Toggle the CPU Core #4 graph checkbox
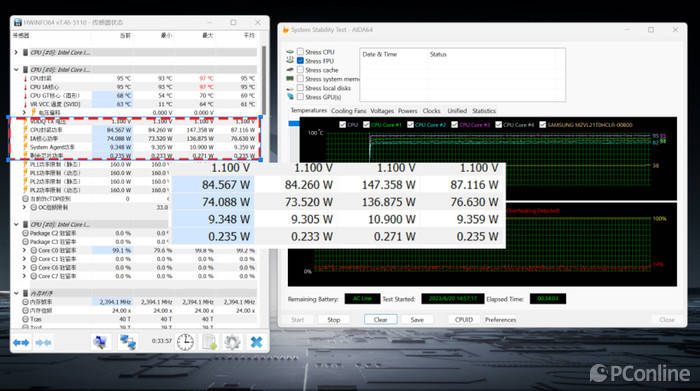Viewport: 700px width, 391px height. [x=499, y=125]
